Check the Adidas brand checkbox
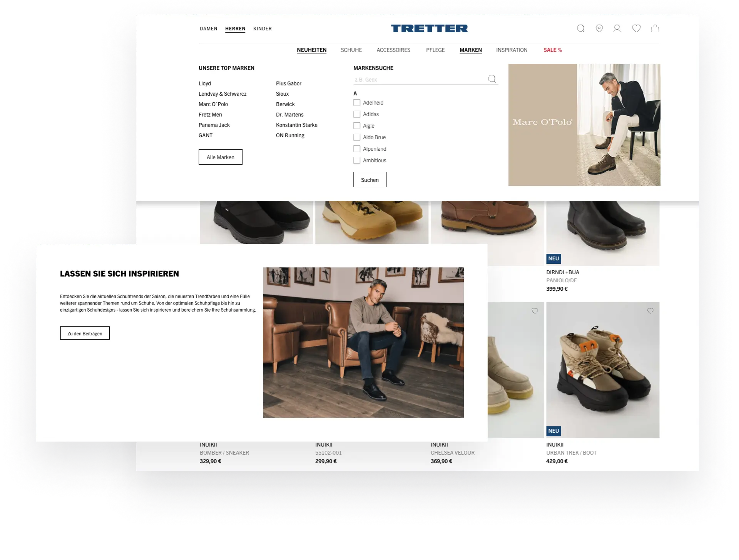Viewport: 739px width, 560px height. (x=357, y=114)
